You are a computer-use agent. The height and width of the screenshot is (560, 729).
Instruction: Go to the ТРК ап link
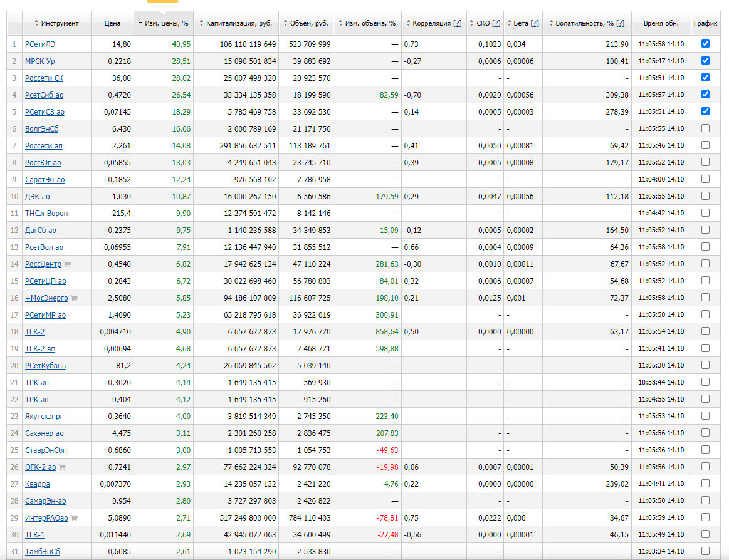point(37,383)
